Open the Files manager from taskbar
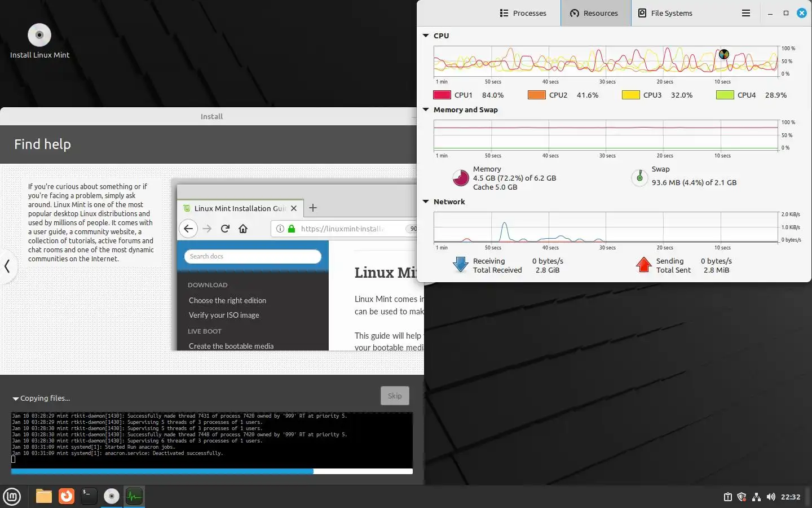Viewport: 812px width, 508px height. tap(44, 496)
